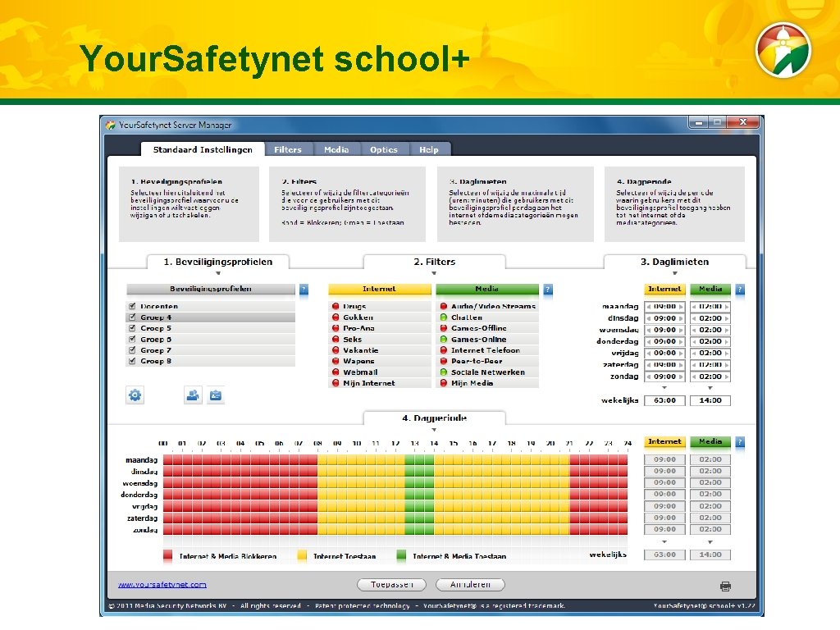This screenshot has width=840, height=630.
Task: Open the www.yoursafetynet.com link
Action: (162, 584)
